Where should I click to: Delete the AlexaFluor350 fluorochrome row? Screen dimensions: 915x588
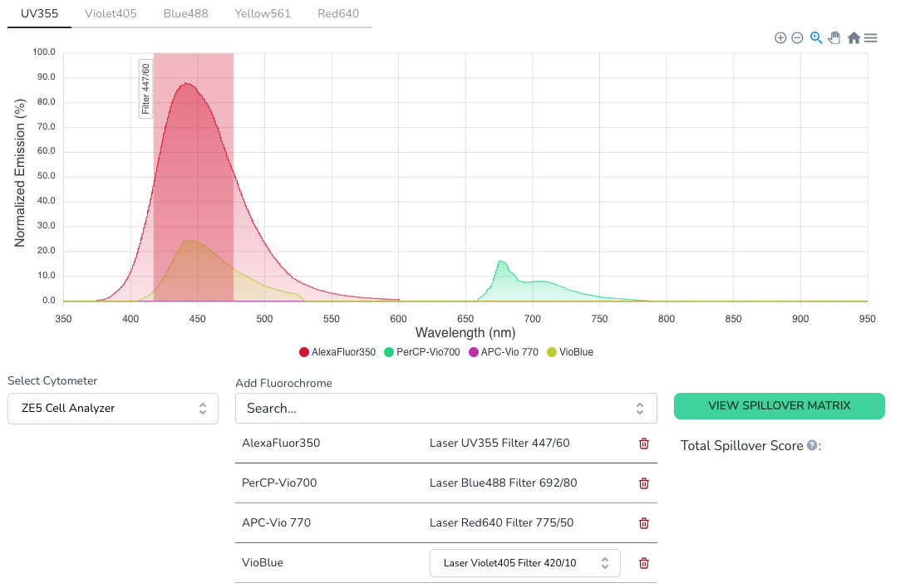click(643, 443)
